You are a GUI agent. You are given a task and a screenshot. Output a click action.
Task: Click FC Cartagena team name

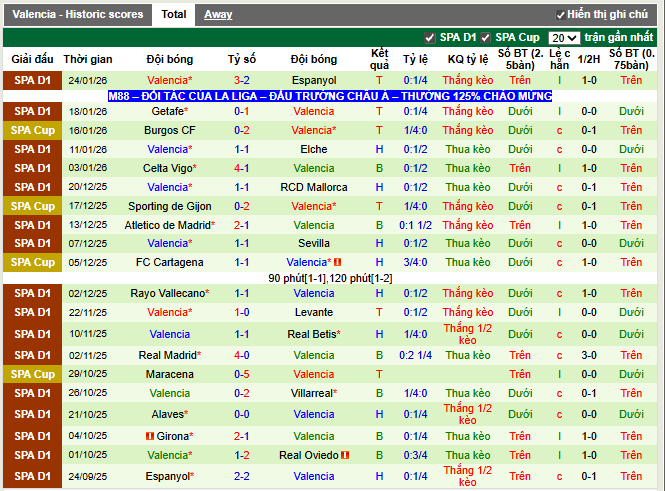170,262
